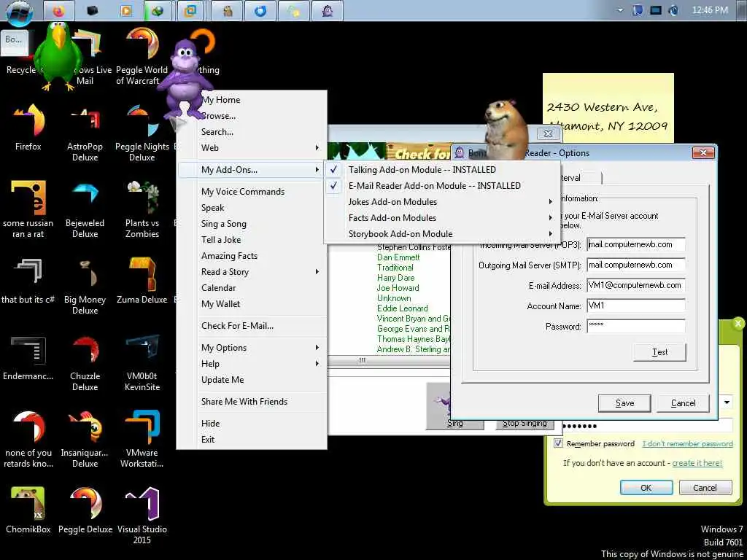Click the E-mail Address input field
The image size is (747, 560).
click(x=636, y=286)
